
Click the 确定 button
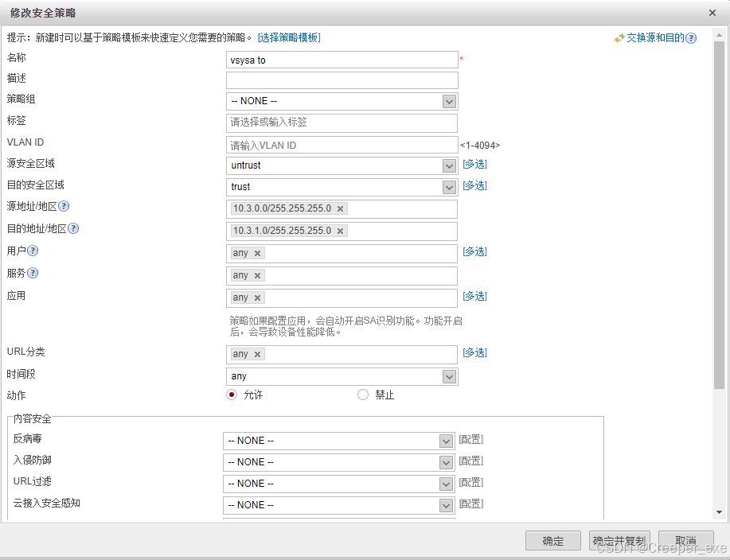553,541
